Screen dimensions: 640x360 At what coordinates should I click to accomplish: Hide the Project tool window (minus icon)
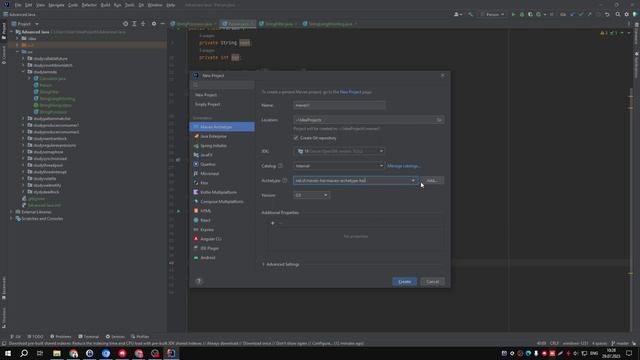pos(162,24)
